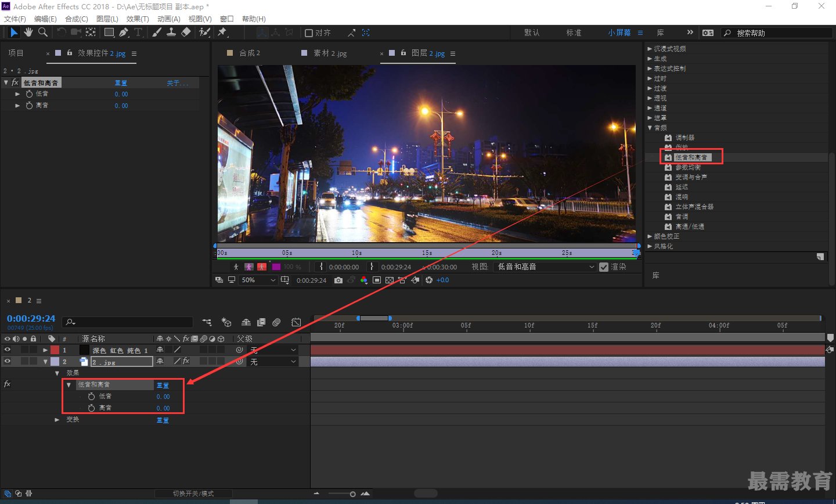Open the 视图 低音和高音 dropdown
The image size is (836, 504).
[x=545, y=267]
